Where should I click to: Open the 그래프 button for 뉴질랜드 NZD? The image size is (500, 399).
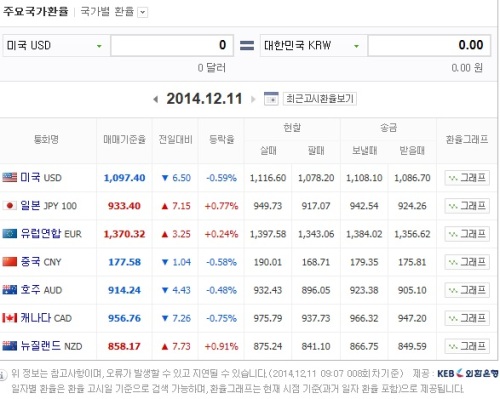coord(467,346)
